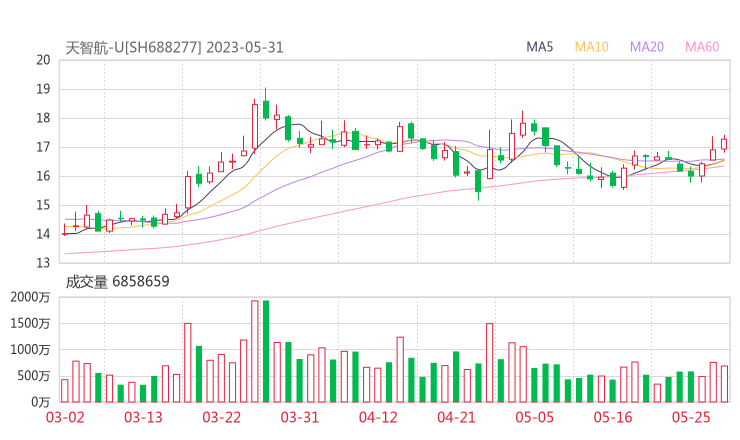
Task: Click the 03-13 date label
Action: [143, 417]
